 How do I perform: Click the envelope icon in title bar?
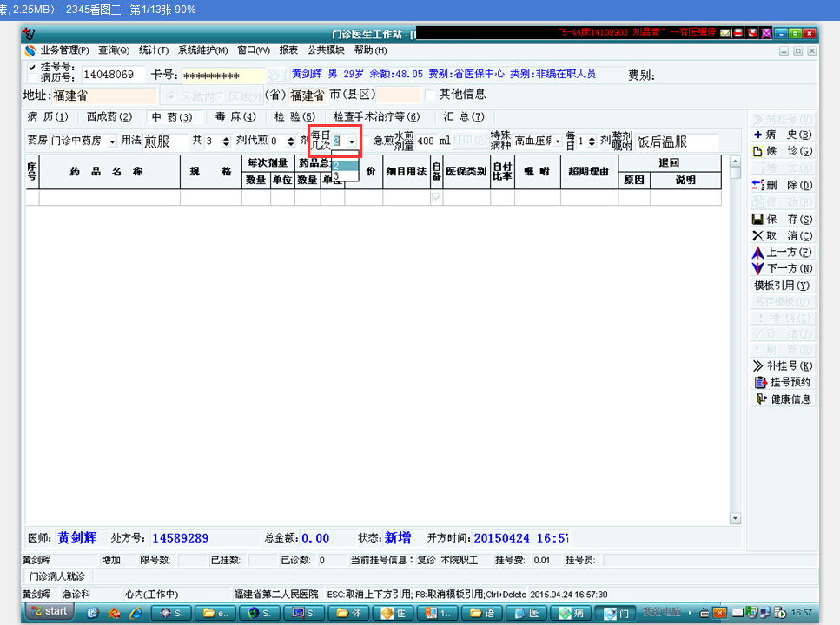click(x=724, y=33)
